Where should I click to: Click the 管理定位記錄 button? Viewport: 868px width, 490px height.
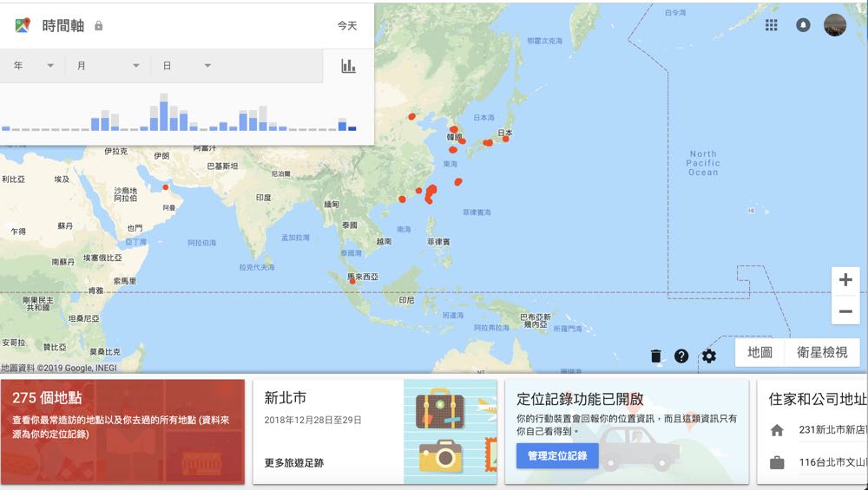557,455
